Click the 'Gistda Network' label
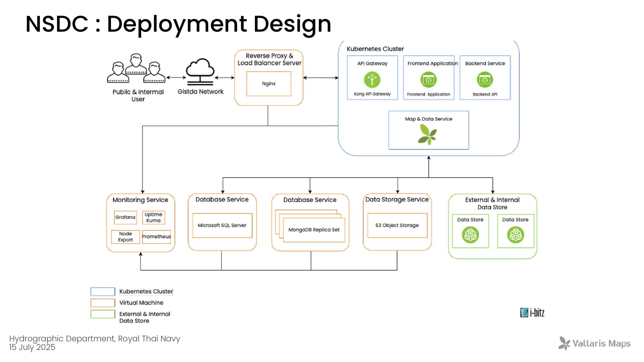The width and height of the screenshot is (644, 362). point(201,92)
